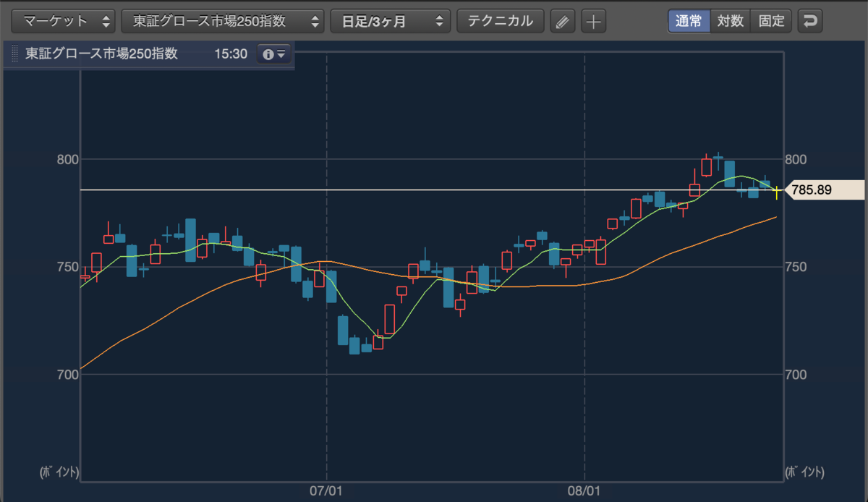This screenshot has height=502, width=868.
Task: Expand the legend options arrow menu
Action: coord(281,54)
